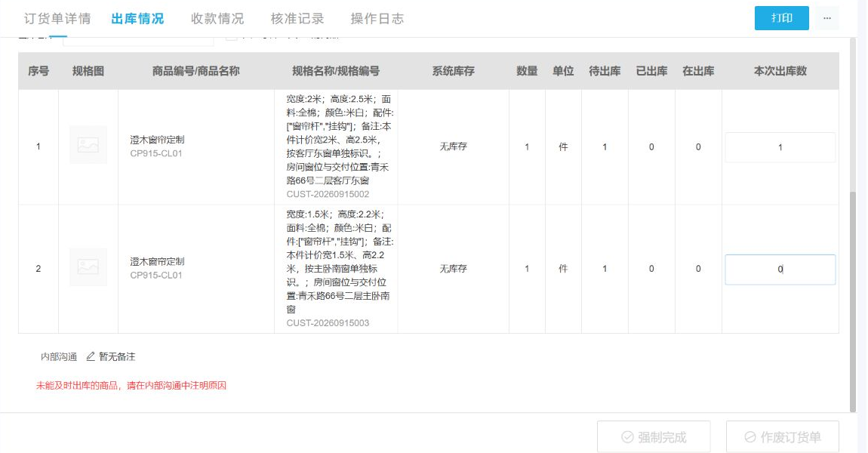Select the 出库情况 tab

tap(137, 19)
